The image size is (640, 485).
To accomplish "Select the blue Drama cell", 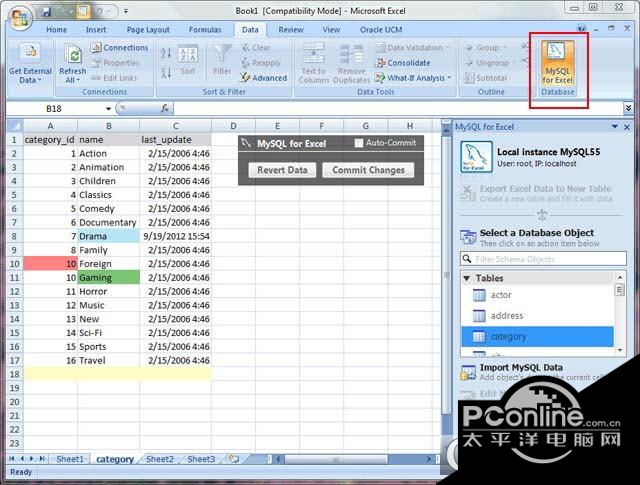I will 109,236.
